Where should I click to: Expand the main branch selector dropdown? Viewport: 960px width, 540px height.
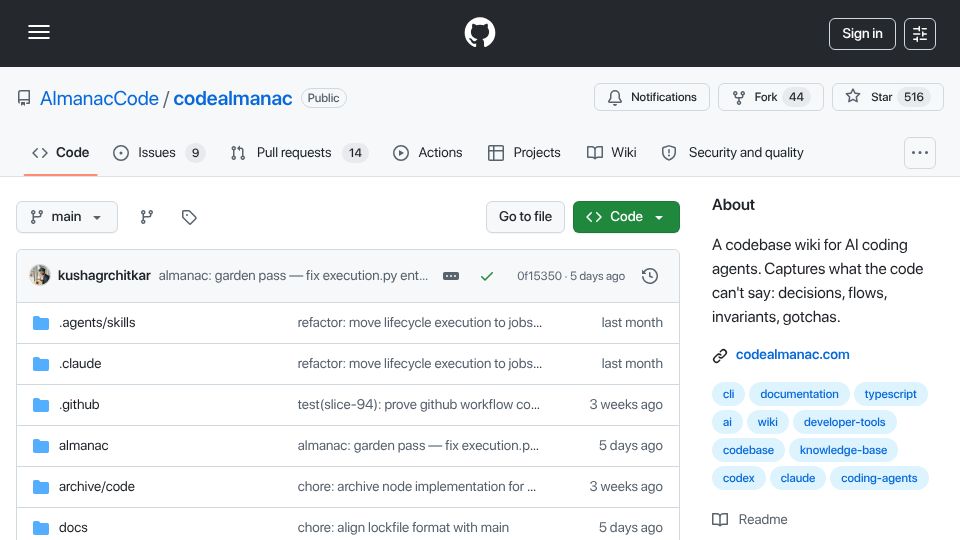[x=67, y=217]
